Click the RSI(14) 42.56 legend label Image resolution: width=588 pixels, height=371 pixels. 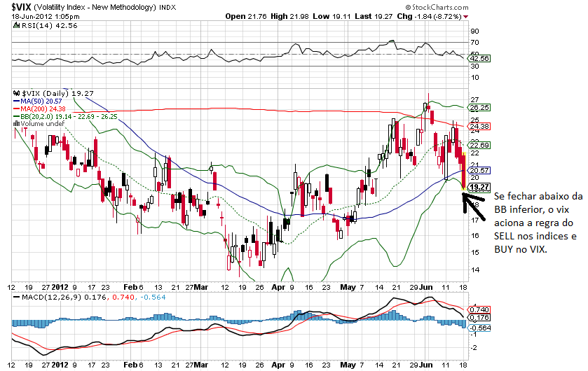(x=50, y=25)
